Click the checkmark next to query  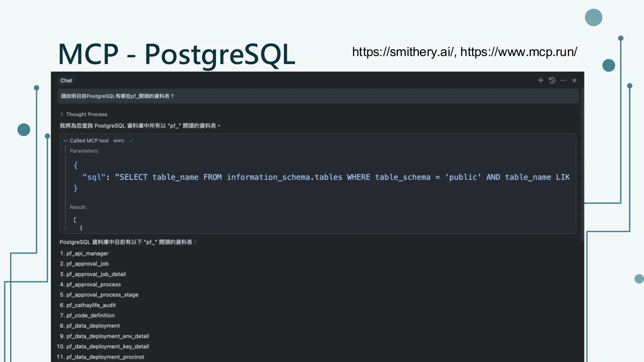(x=131, y=140)
